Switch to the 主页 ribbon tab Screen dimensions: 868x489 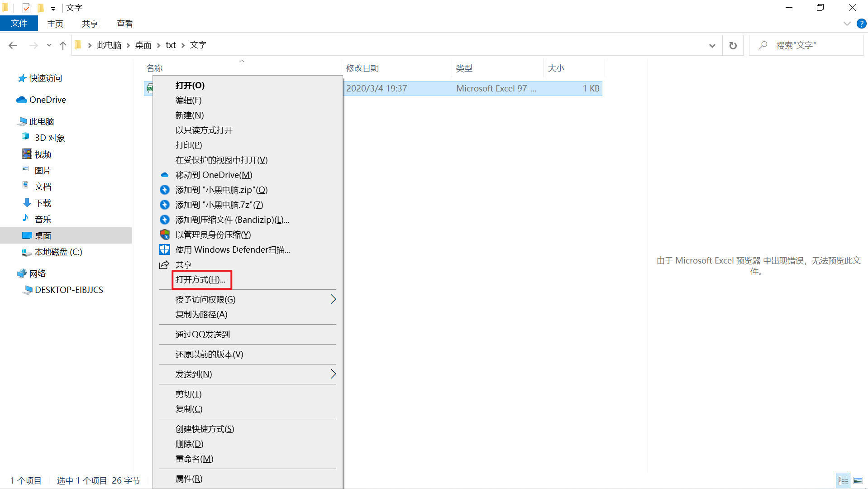pyautogui.click(x=55, y=24)
